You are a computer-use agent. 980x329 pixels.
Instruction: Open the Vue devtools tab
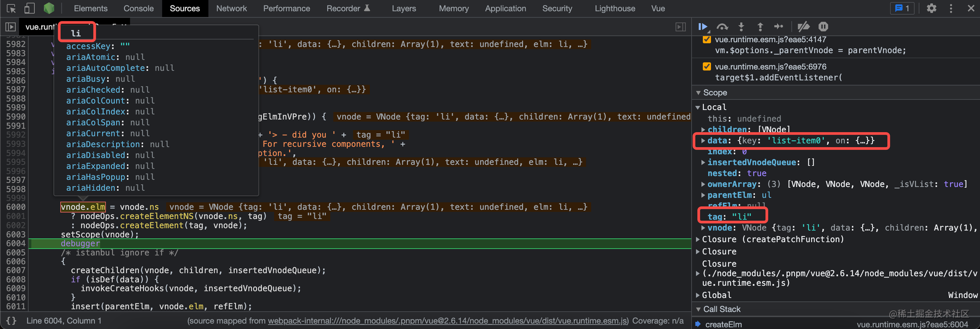pos(658,9)
